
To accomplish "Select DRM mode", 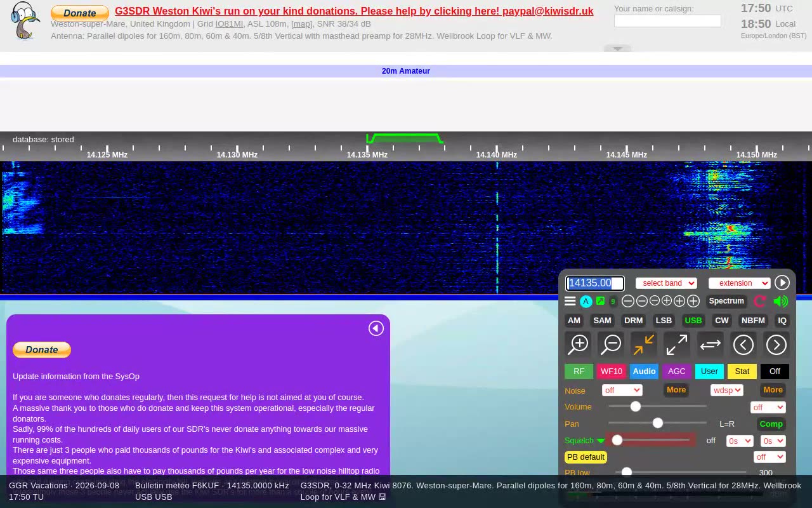I will (x=633, y=321).
